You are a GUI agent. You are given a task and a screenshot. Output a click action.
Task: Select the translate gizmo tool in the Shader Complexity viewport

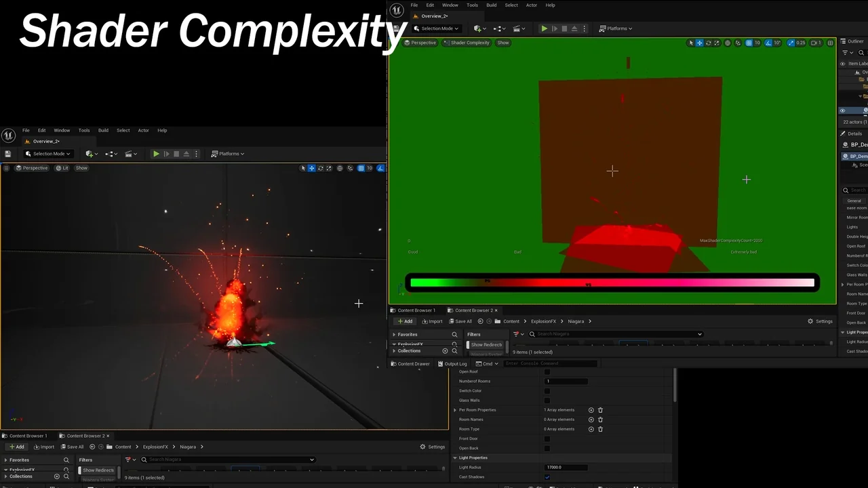point(700,43)
